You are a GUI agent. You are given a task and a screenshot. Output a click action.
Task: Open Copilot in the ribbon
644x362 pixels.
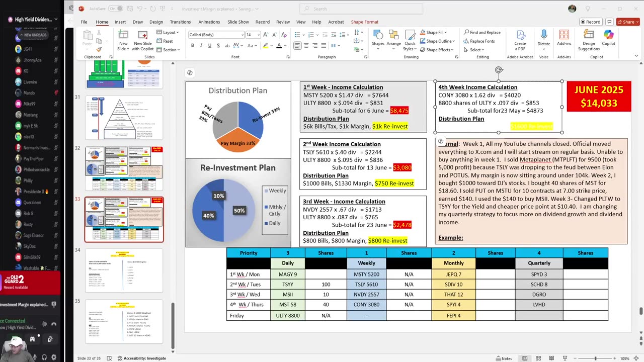[x=609, y=38]
